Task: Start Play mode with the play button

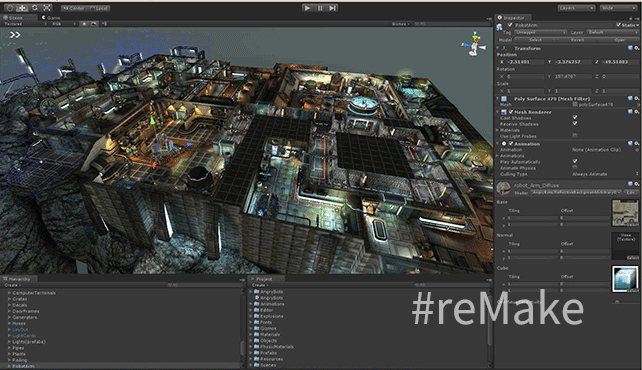Action: 307,8
